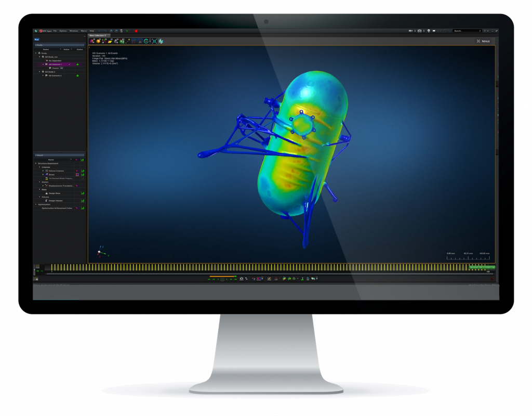Collapse the GD Study_run tree node
This screenshot has height=416, width=532.
pos(39,57)
